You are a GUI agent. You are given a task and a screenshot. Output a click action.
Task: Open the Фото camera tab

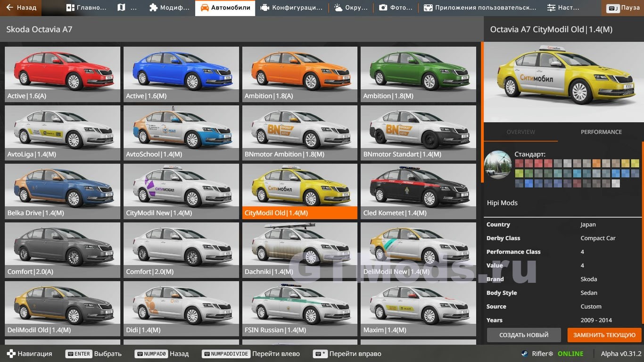(x=396, y=8)
